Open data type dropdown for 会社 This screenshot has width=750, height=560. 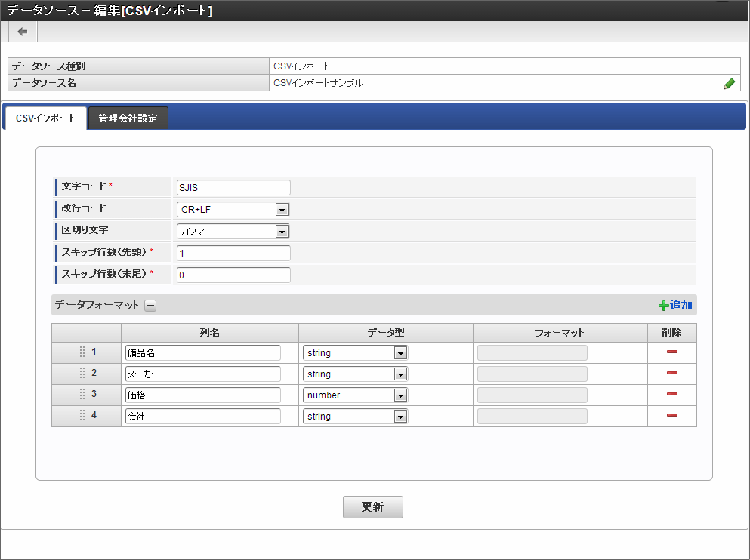pyautogui.click(x=355, y=416)
